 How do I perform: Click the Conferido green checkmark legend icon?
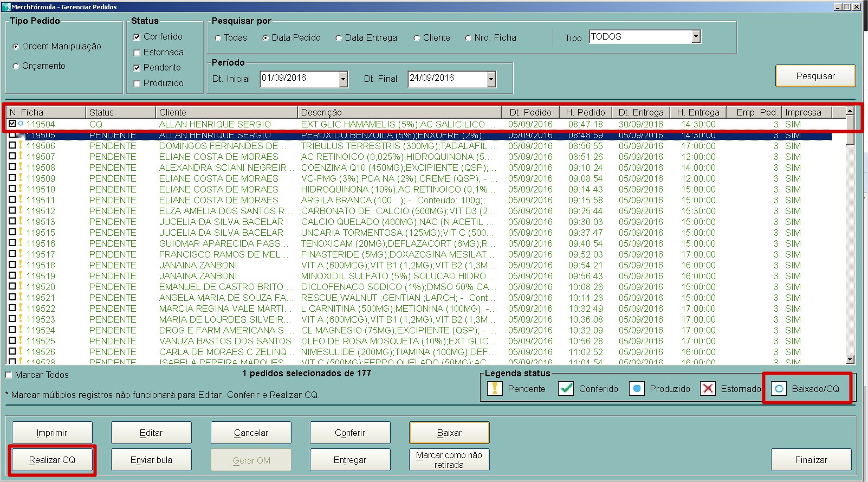(566, 389)
